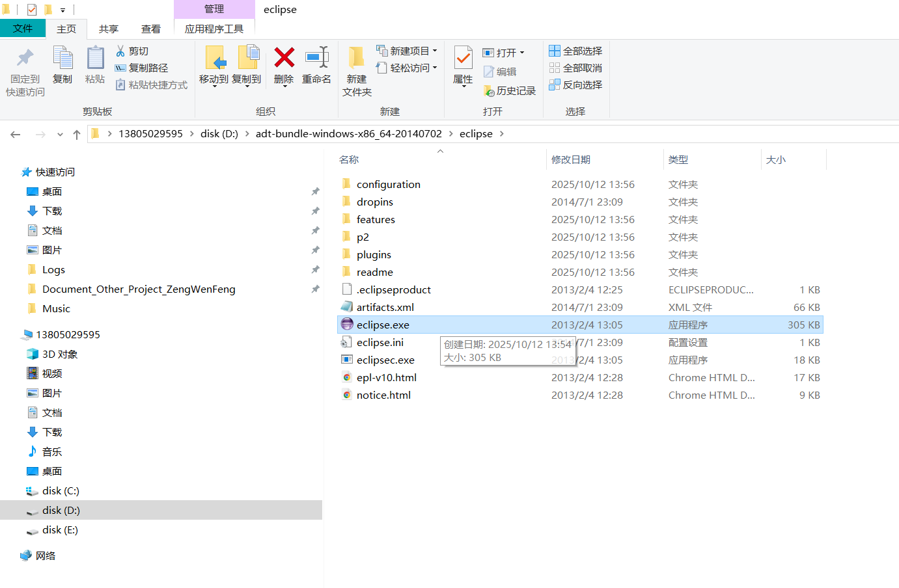Click the Pin to Quick access icon
Viewport: 899px width, 588px height.
[25, 58]
